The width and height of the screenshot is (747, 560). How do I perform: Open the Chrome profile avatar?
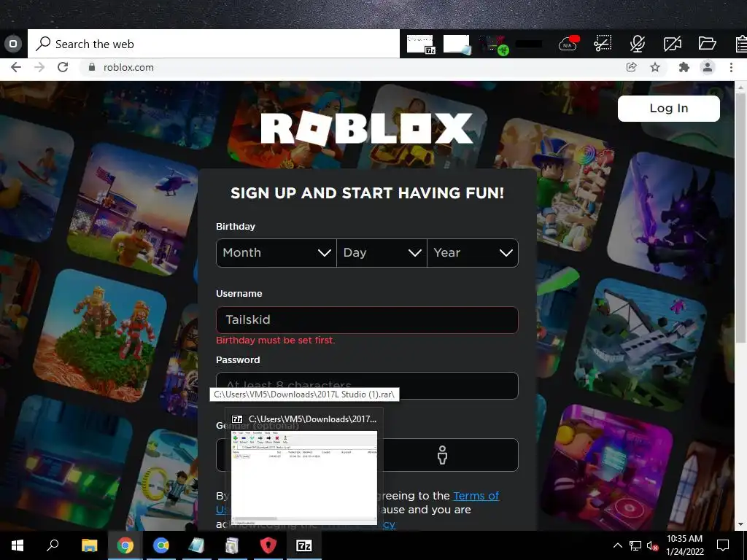708,67
